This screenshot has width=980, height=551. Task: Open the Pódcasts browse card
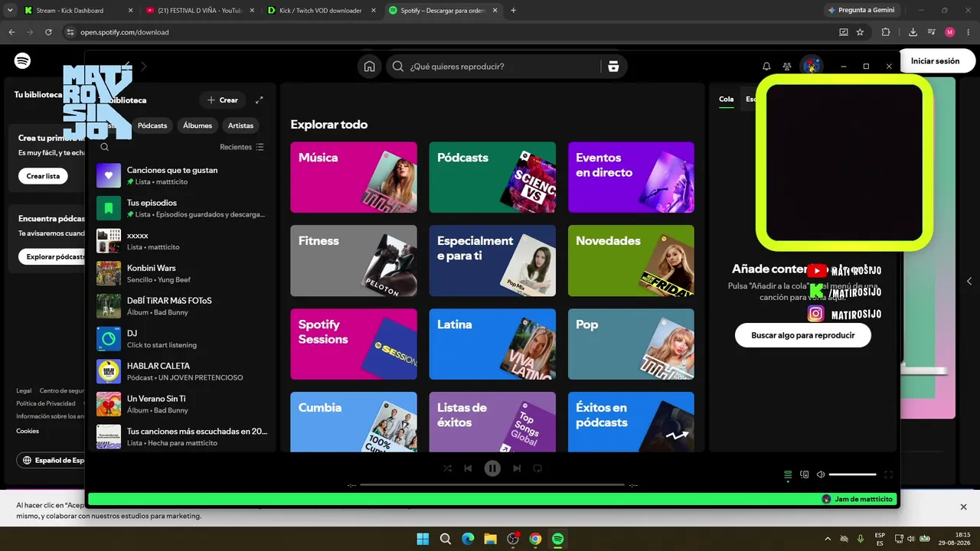tap(492, 177)
